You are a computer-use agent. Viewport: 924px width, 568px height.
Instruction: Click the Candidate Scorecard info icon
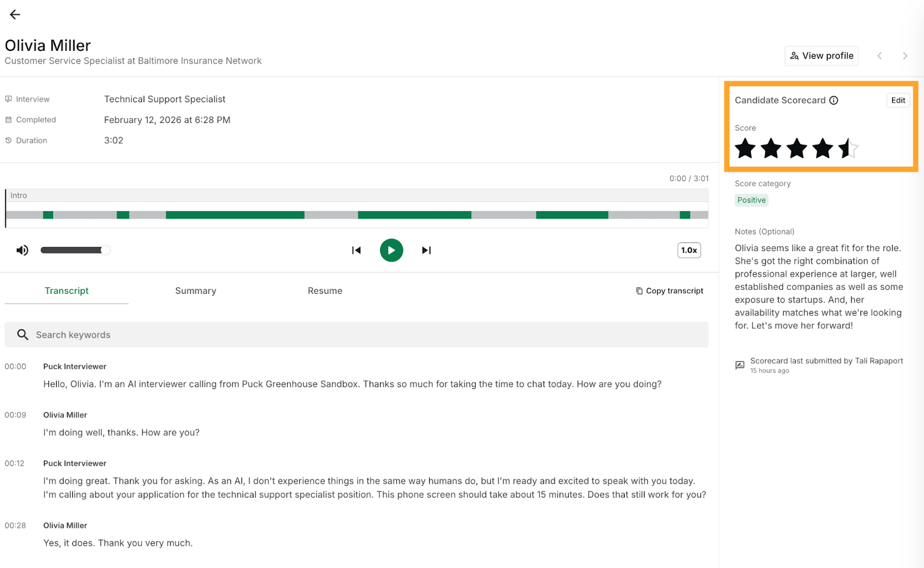834,100
